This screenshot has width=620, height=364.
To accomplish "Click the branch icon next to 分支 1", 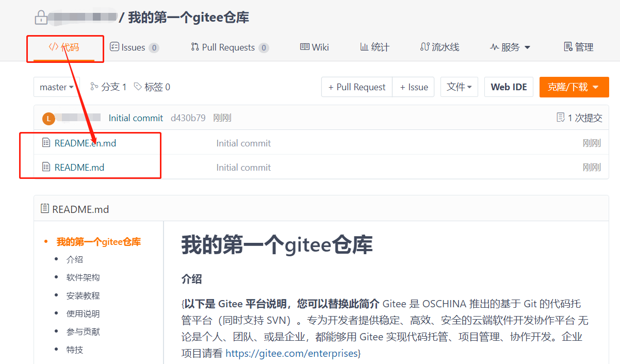I will click(x=94, y=87).
